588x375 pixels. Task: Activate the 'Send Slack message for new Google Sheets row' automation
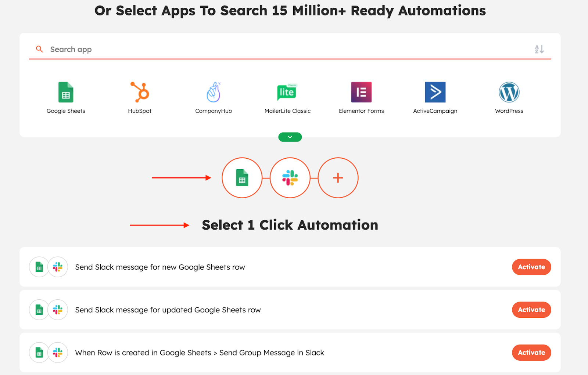(x=531, y=267)
